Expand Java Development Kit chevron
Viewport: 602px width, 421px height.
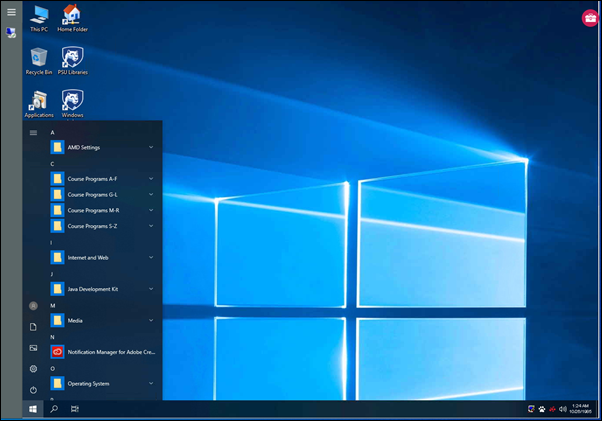151,289
